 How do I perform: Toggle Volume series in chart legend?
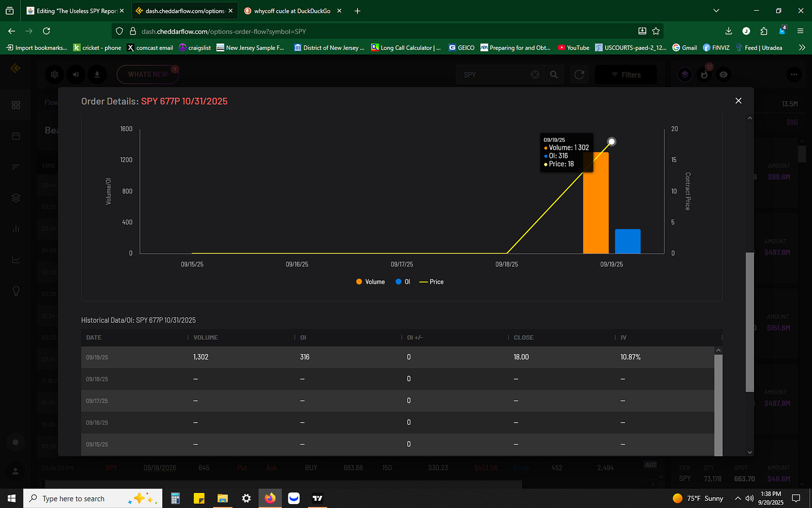click(370, 282)
